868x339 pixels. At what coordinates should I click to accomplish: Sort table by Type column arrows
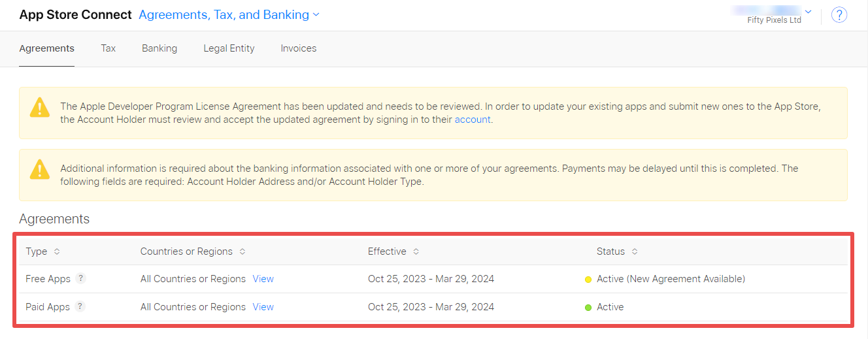57,251
